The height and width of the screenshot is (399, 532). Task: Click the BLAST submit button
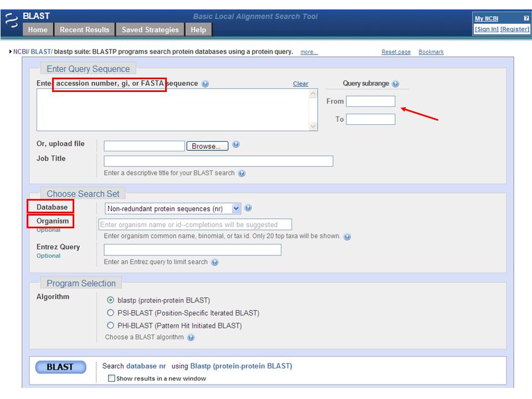click(x=61, y=367)
